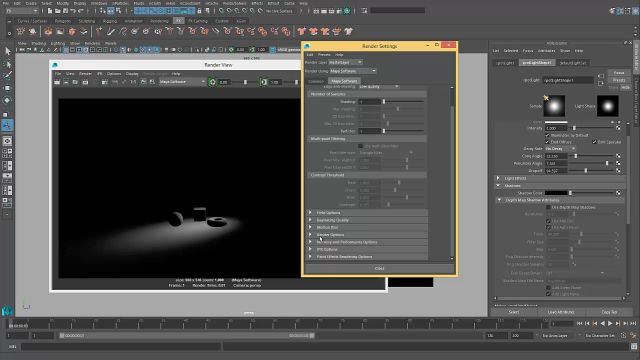
Task: Click the redo arrow icon
Action: point(81,11)
